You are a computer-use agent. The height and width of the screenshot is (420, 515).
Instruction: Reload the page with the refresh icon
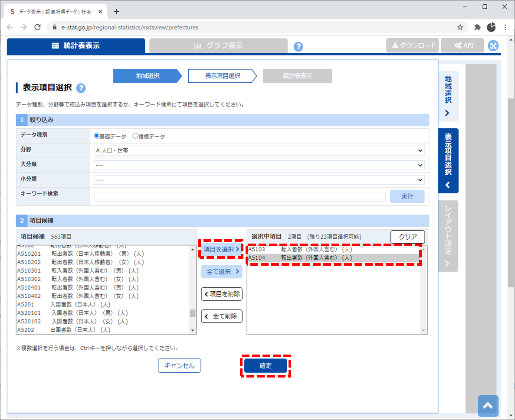coord(37,27)
